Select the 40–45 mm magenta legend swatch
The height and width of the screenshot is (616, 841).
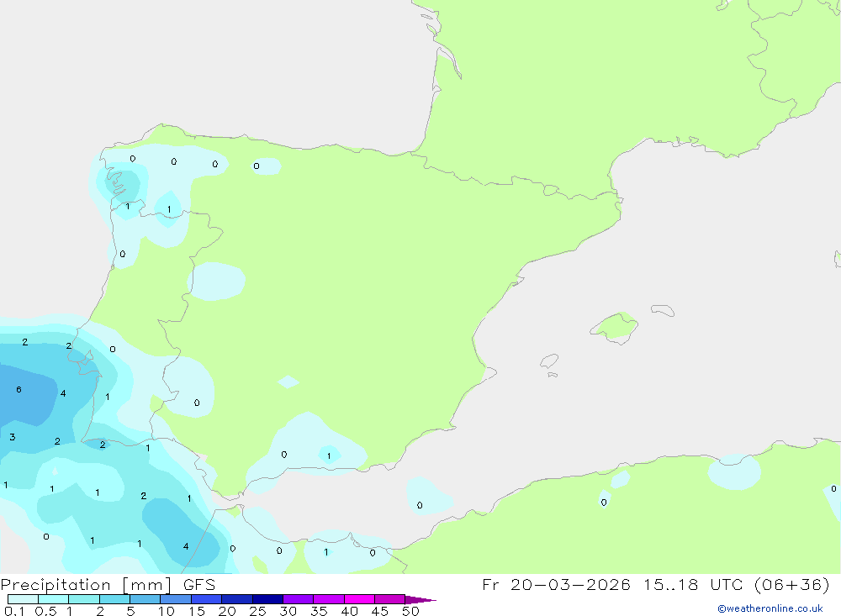click(359, 599)
